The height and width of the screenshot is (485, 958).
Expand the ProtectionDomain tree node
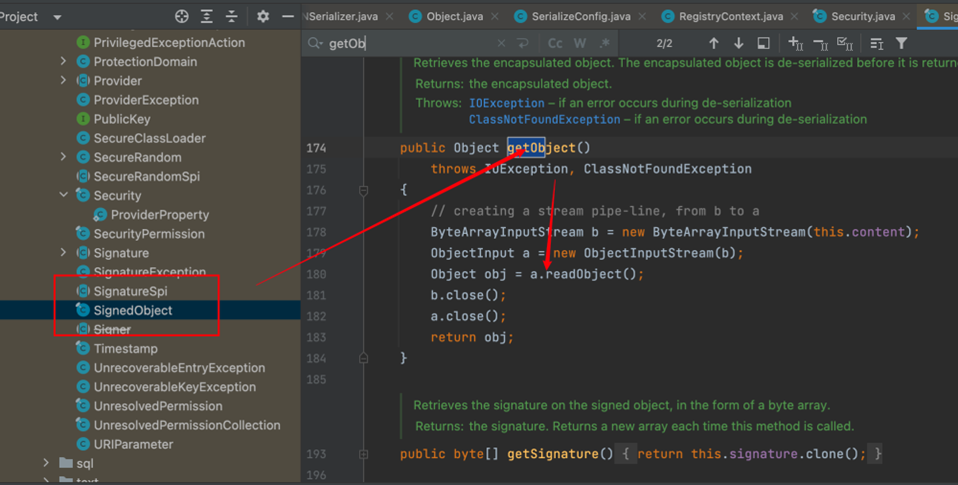pyautogui.click(x=64, y=61)
